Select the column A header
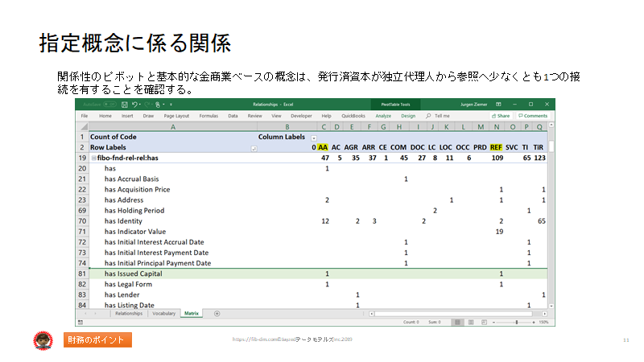 pyautogui.click(x=173, y=127)
